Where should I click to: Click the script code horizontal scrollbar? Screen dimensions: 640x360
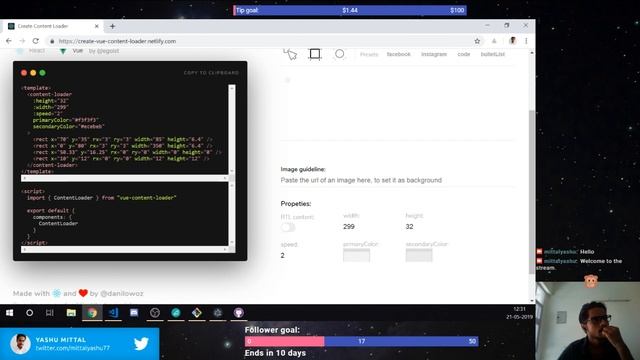(124, 249)
